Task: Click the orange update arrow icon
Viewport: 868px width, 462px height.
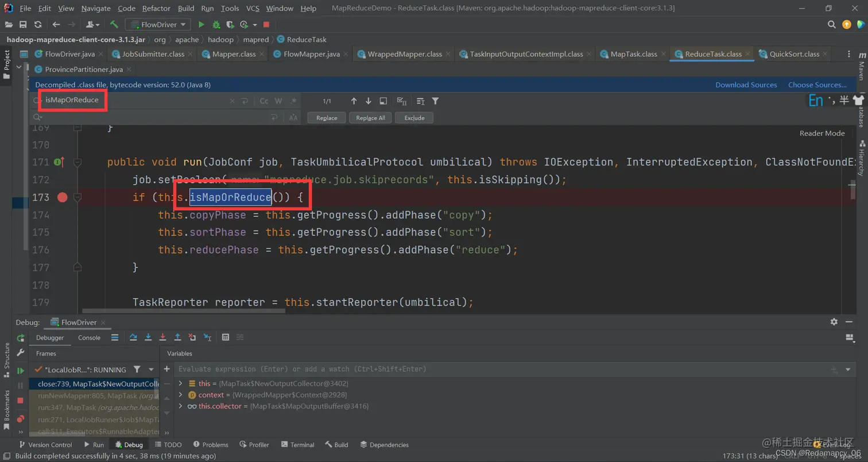Action: [x=846, y=25]
